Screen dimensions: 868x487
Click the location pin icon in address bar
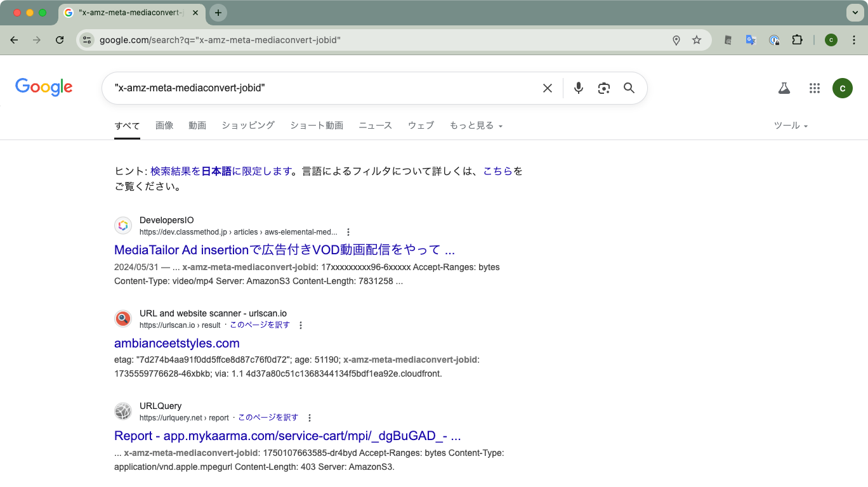[676, 40]
